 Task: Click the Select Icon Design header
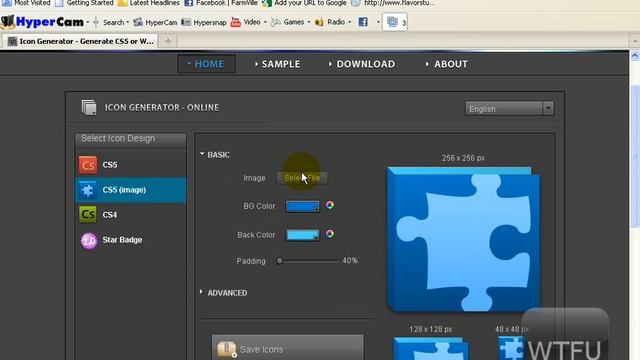131,139
